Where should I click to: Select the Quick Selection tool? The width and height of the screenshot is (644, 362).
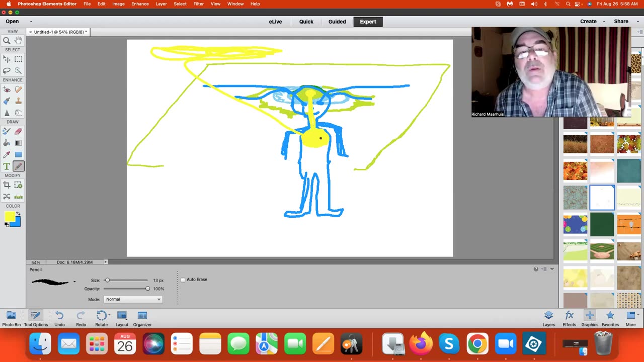[19, 71]
